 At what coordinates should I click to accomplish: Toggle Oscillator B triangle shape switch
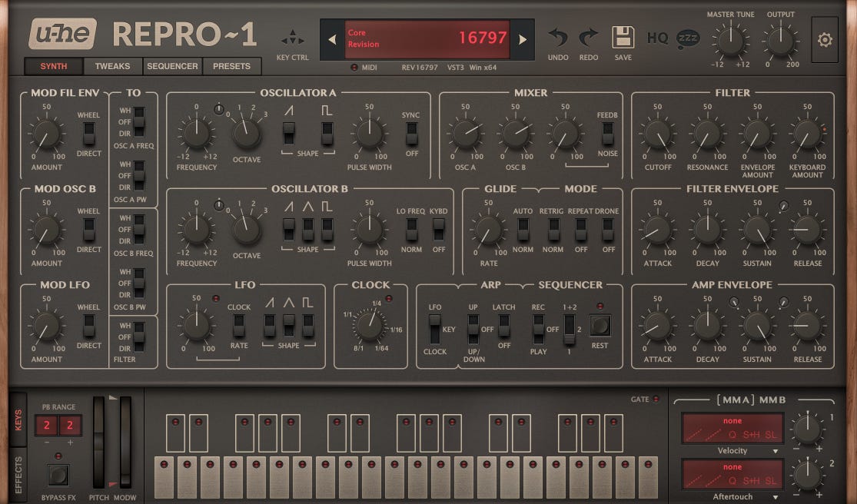(x=307, y=230)
